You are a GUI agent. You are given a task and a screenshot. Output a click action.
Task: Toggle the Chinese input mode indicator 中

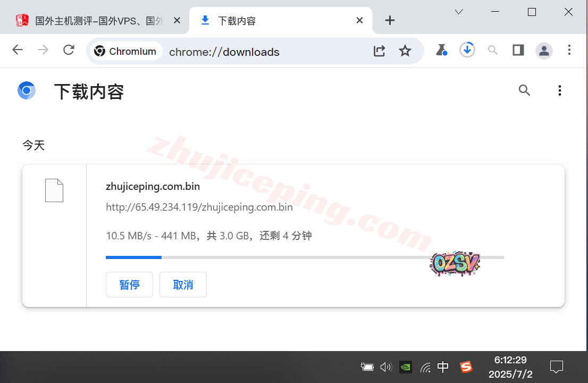(x=442, y=367)
